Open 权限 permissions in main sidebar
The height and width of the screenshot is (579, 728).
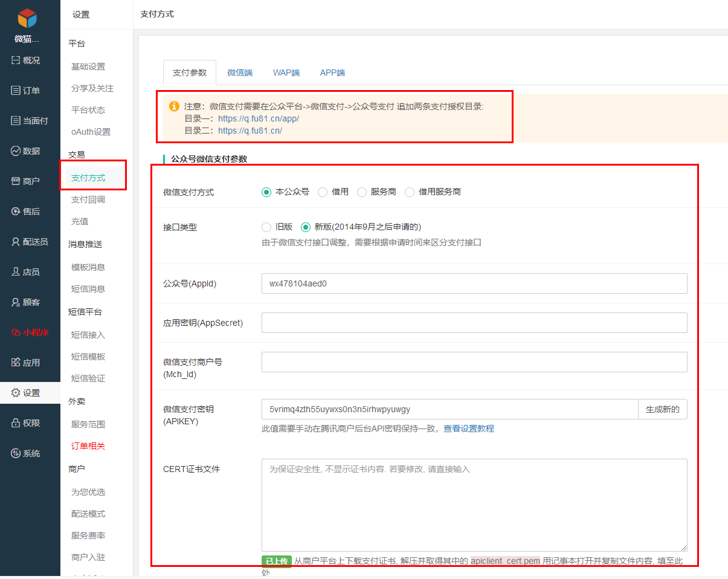pyautogui.click(x=25, y=423)
